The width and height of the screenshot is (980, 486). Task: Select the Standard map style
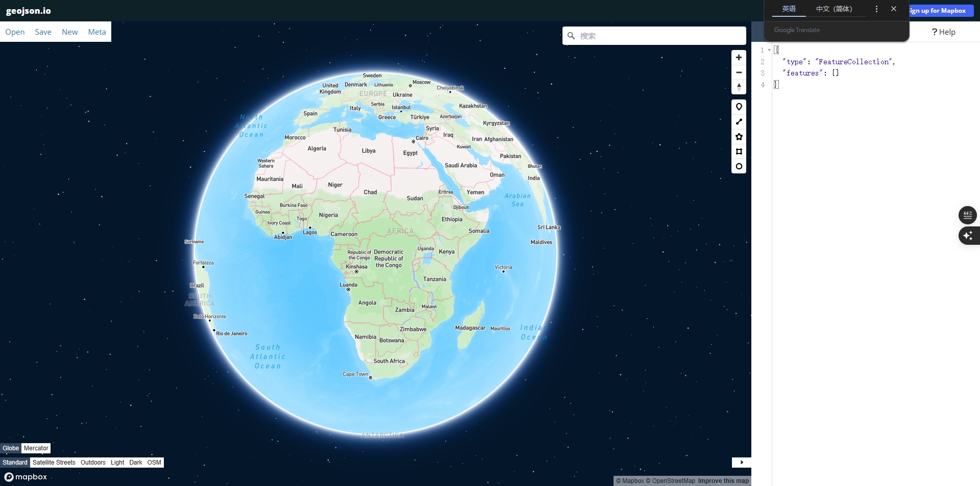coord(15,463)
